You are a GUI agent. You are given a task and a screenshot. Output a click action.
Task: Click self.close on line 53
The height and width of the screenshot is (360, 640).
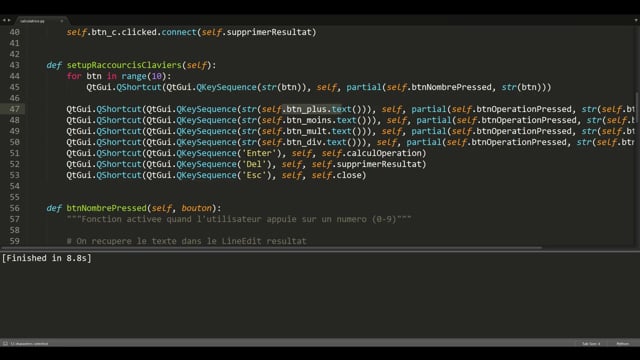click(x=337, y=175)
